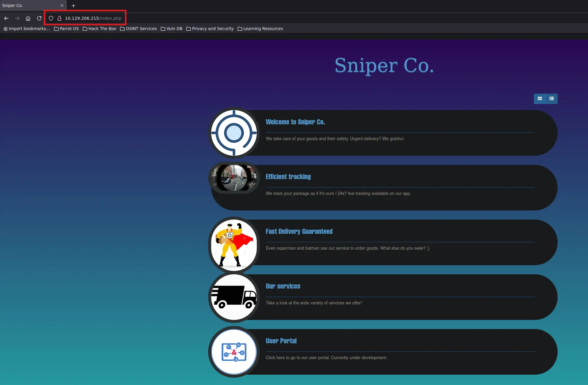588x385 pixels.
Task: Click the insecure connection padlock icon
Action: pos(60,18)
